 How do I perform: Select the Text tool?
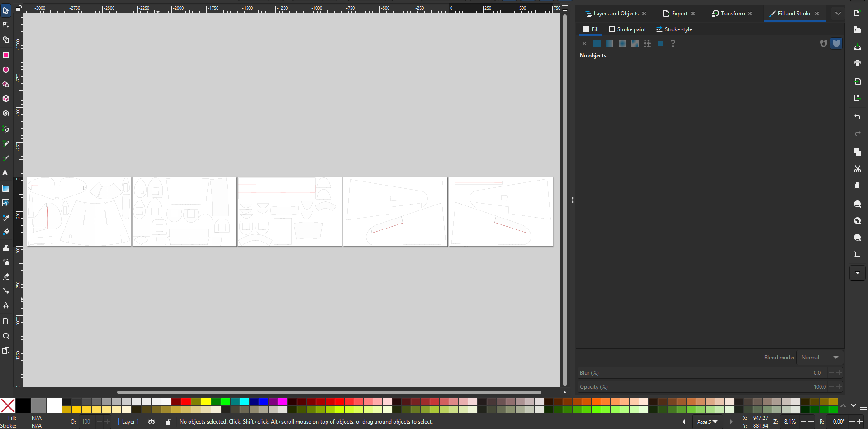pyautogui.click(x=6, y=173)
